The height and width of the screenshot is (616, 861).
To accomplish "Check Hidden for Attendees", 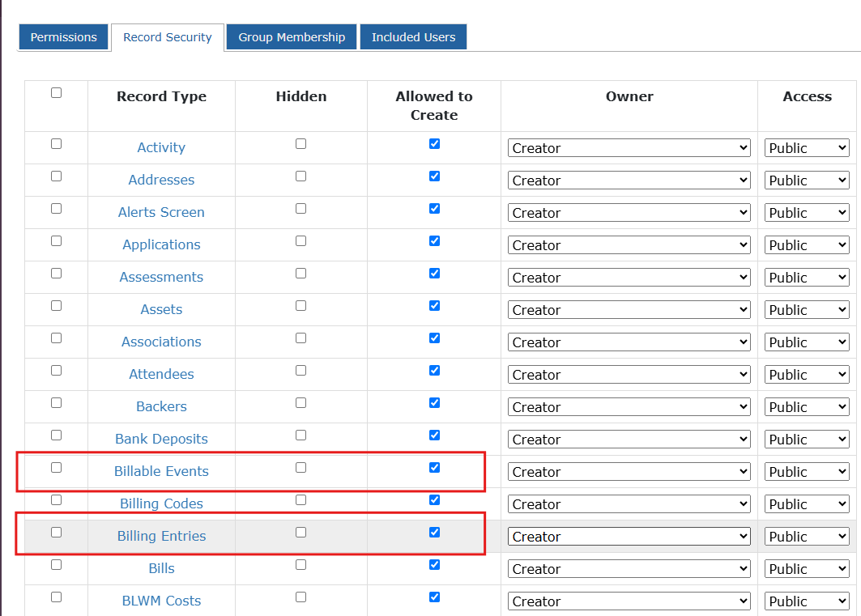I will [301, 370].
